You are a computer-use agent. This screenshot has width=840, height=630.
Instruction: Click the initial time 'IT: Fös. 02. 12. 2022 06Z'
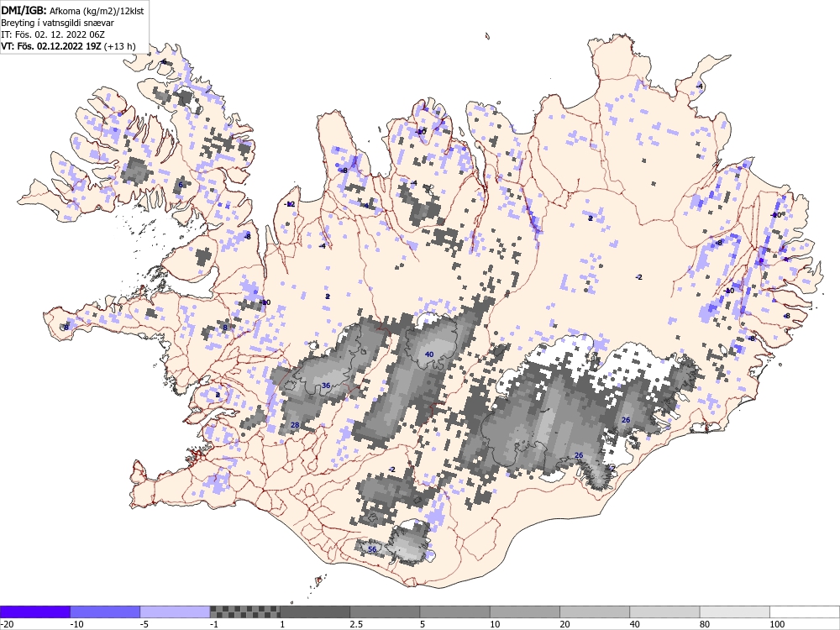coord(53,34)
